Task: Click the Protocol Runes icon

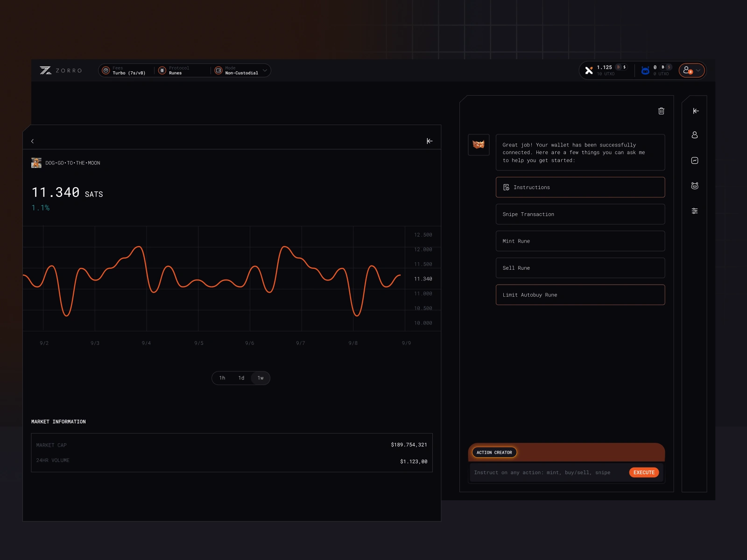Action: click(x=162, y=70)
